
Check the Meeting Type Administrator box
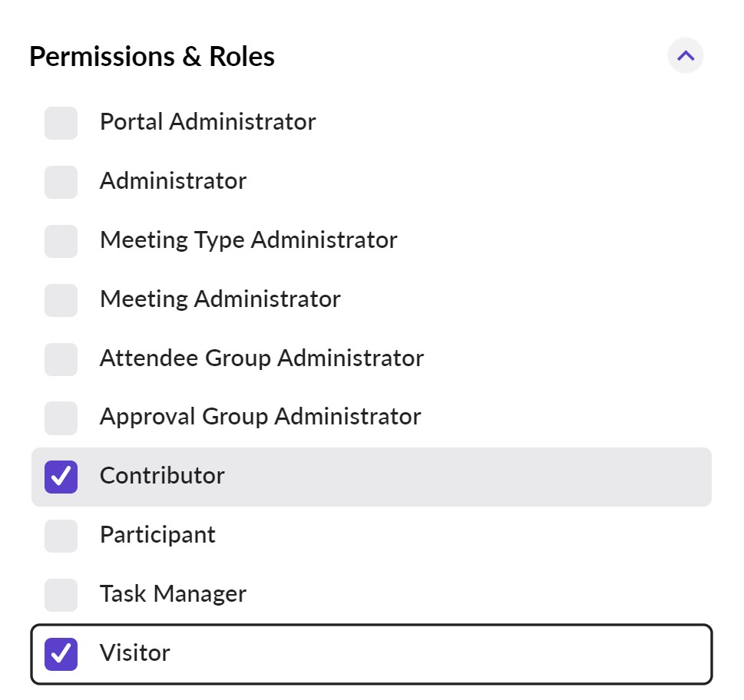pyautogui.click(x=61, y=241)
